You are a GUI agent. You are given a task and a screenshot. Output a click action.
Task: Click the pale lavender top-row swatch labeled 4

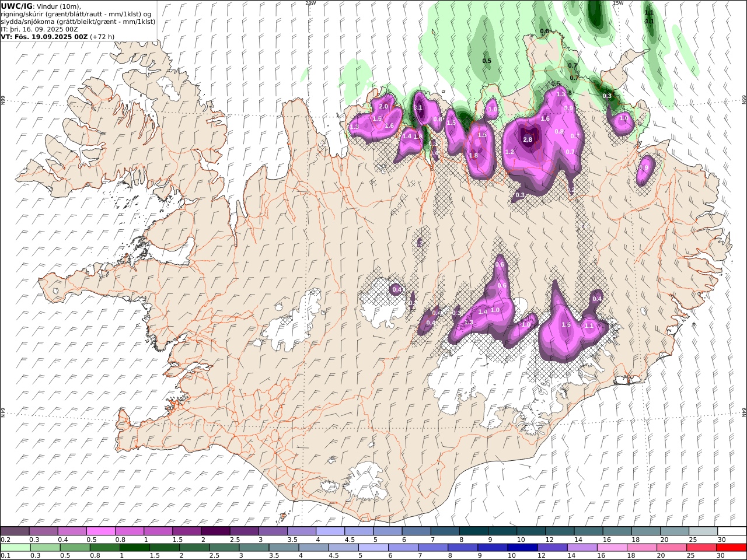coord(330,531)
